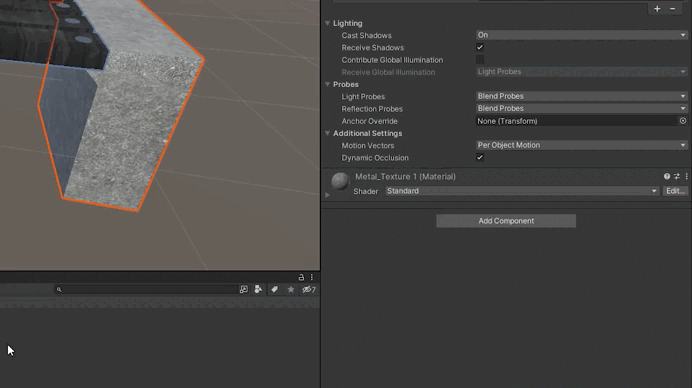Open Receive Global Illumination dropdown
Viewport: 692px width, 388px height.
click(x=581, y=72)
